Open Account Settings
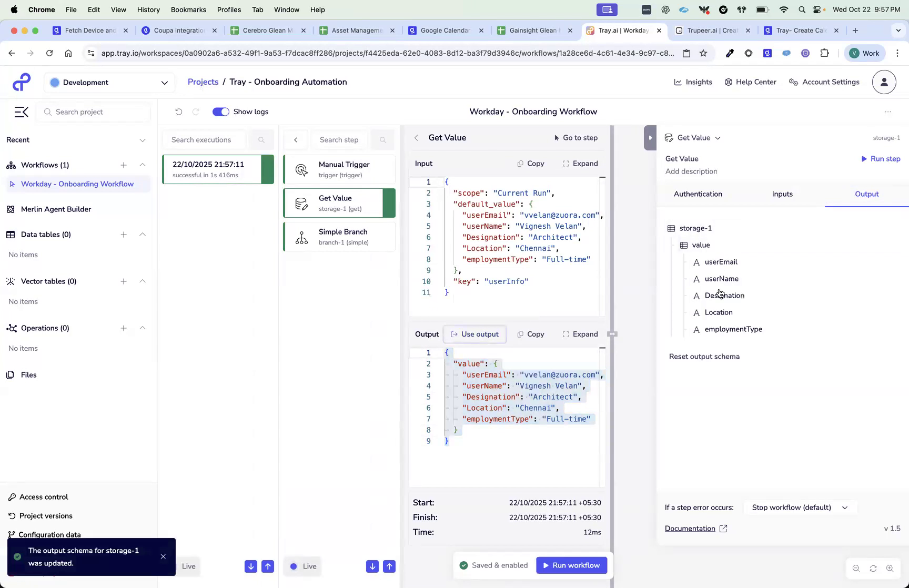This screenshot has height=588, width=909. pyautogui.click(x=824, y=82)
